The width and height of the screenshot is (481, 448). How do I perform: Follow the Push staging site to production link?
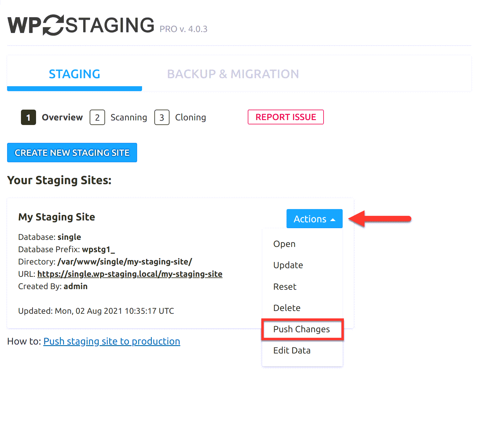pos(112,341)
